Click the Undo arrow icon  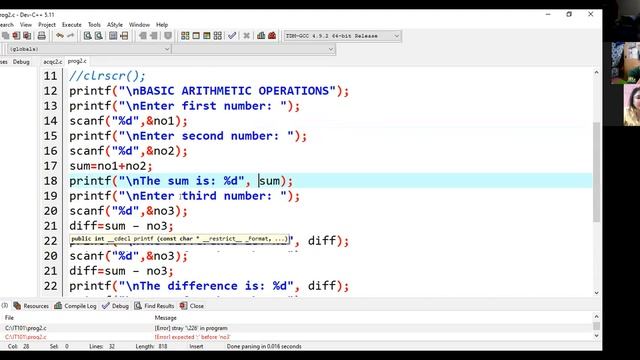point(60,36)
